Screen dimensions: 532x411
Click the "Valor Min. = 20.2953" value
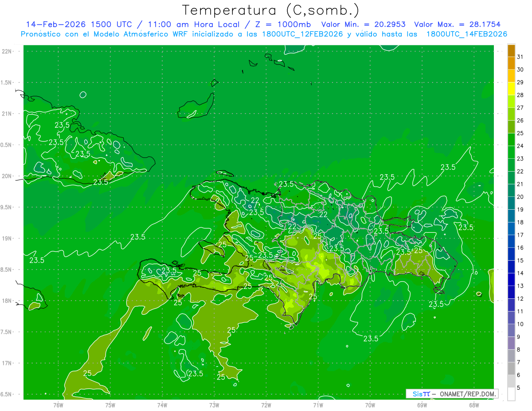click(x=363, y=24)
